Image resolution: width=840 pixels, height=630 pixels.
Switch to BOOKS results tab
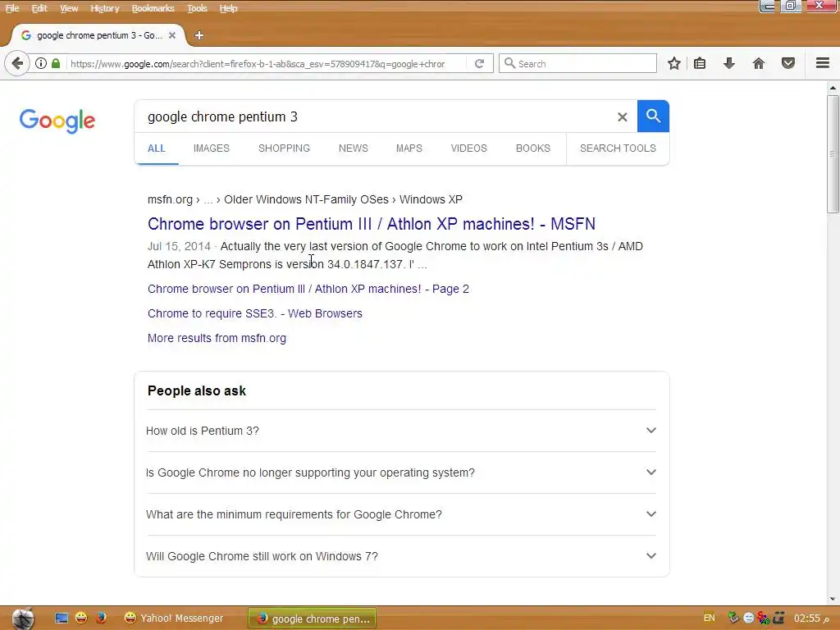coord(532,148)
